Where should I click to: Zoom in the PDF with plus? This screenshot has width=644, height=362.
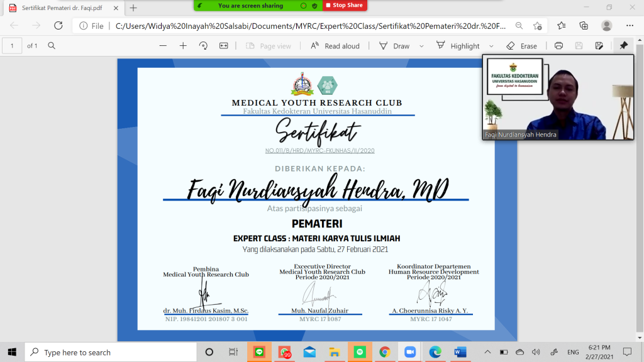[x=183, y=45]
